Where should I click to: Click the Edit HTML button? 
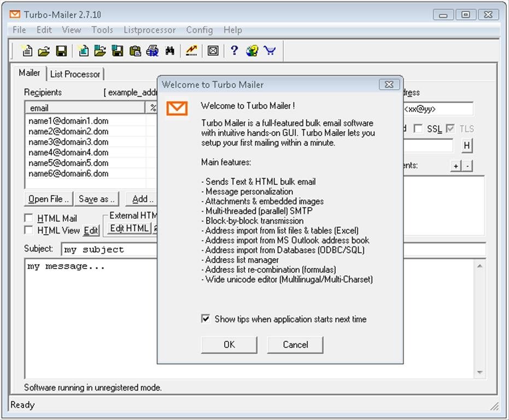point(129,229)
